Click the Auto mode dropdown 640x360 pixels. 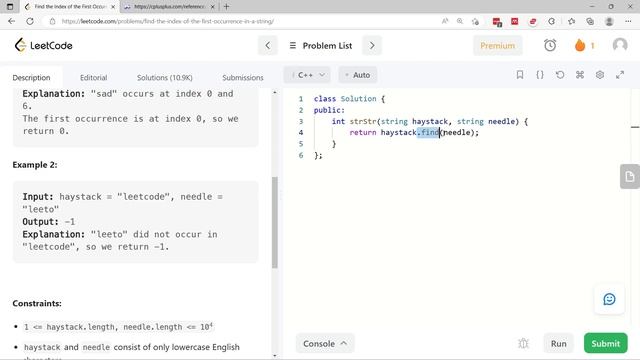357,75
